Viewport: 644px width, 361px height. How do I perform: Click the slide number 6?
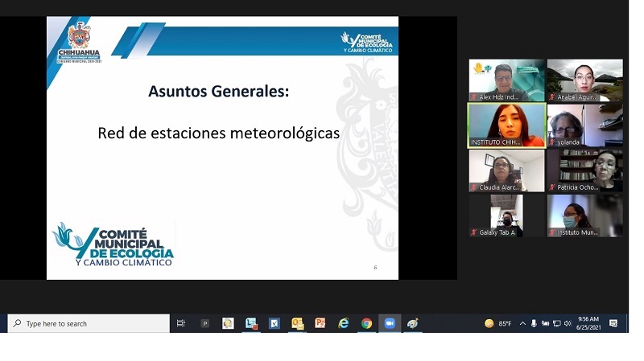click(x=375, y=268)
